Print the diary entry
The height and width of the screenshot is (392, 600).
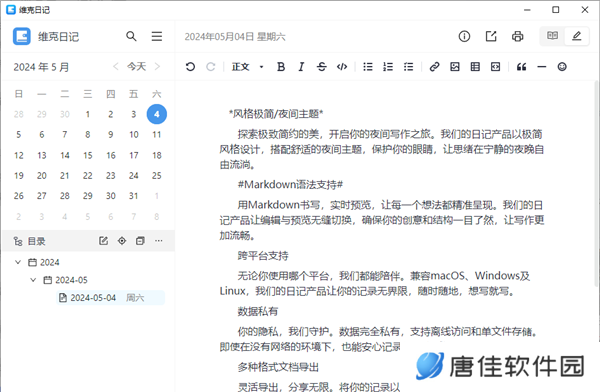click(517, 36)
